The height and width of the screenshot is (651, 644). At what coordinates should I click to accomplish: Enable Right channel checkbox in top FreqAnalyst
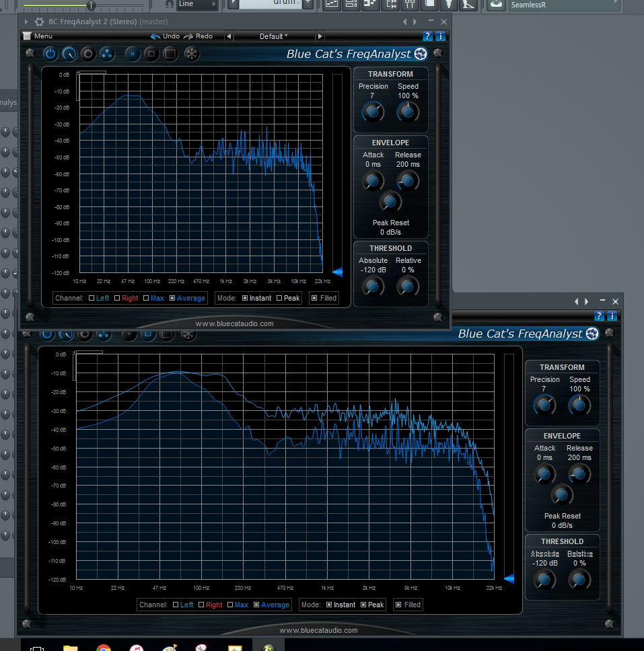click(117, 298)
